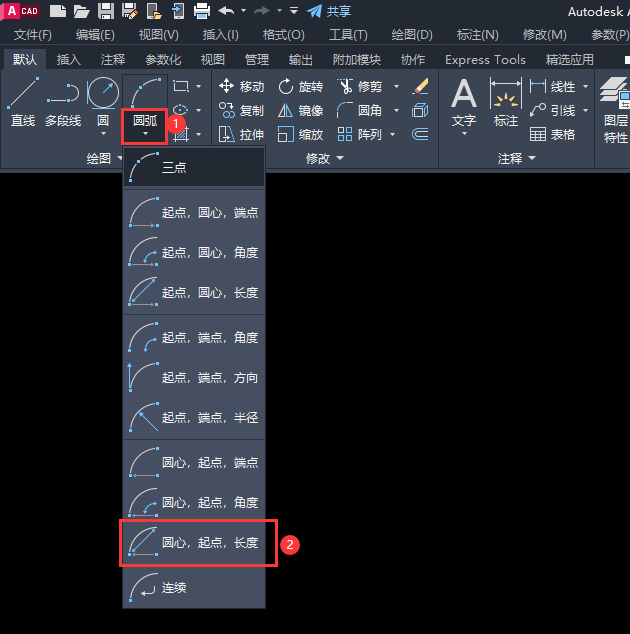Open the 格式(O) menu
Image resolution: width=630 pixels, height=634 pixels.
[283, 35]
